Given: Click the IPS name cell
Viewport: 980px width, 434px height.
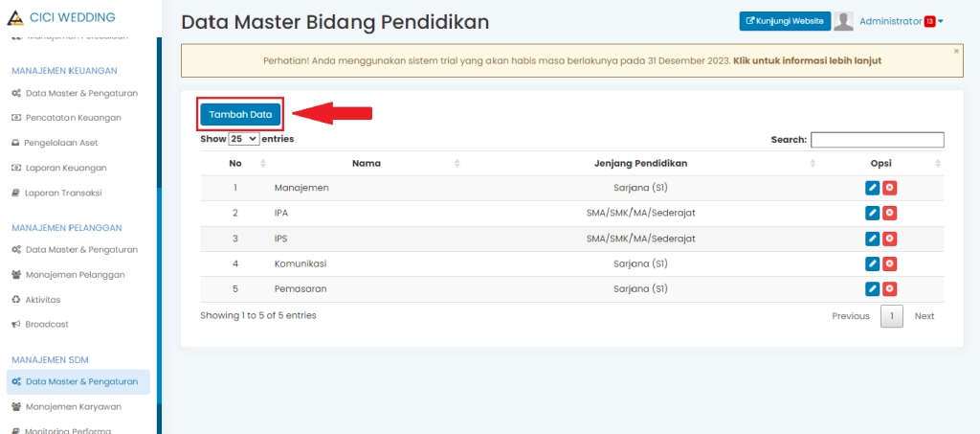Looking at the screenshot, I should (281, 239).
